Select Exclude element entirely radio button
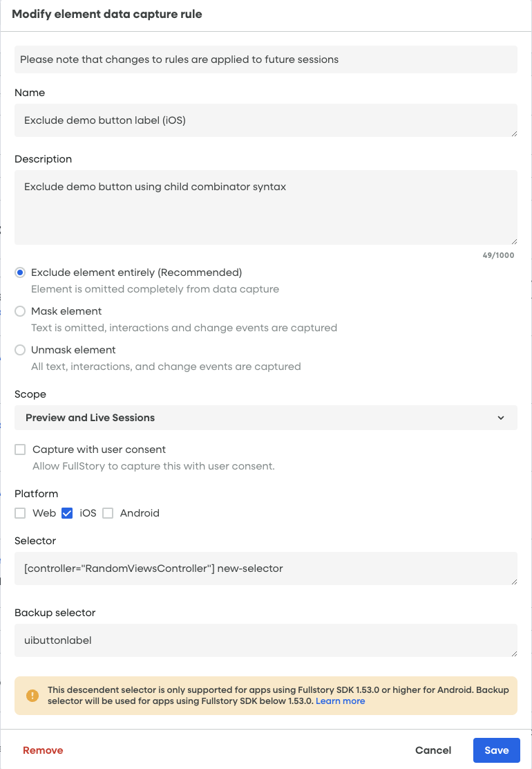This screenshot has width=532, height=769. 20,272
